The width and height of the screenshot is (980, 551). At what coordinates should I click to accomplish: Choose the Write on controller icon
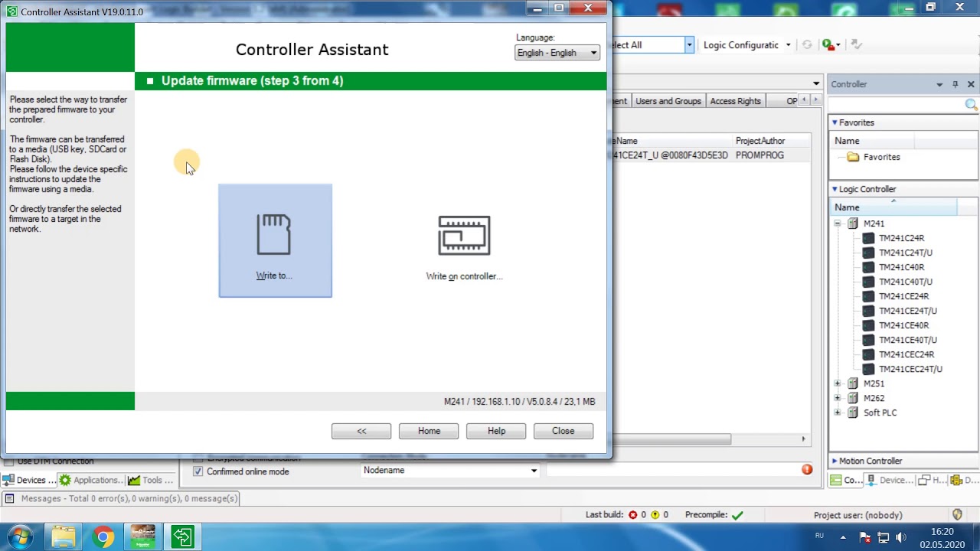point(464,236)
